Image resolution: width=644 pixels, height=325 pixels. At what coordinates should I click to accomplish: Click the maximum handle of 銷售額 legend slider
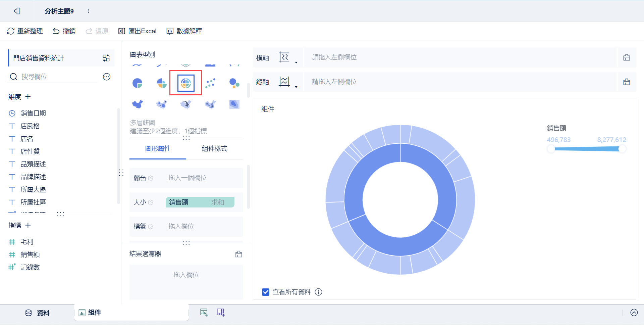pos(622,149)
